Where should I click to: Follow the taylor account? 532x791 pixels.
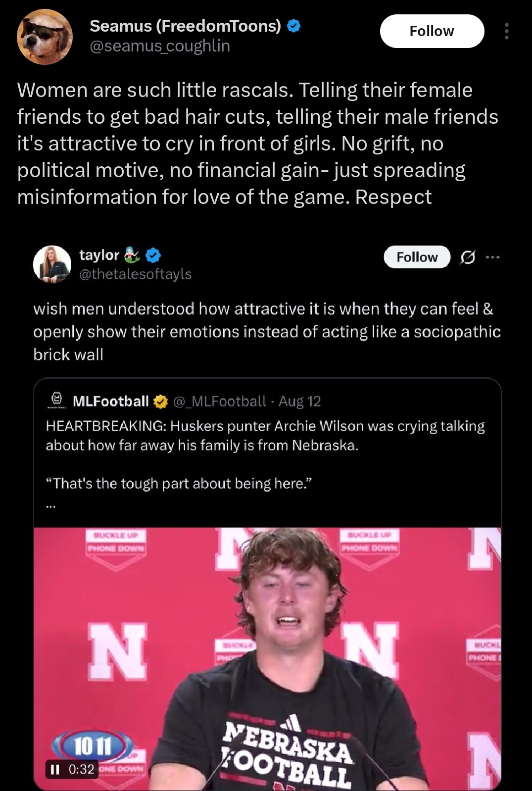point(417,257)
